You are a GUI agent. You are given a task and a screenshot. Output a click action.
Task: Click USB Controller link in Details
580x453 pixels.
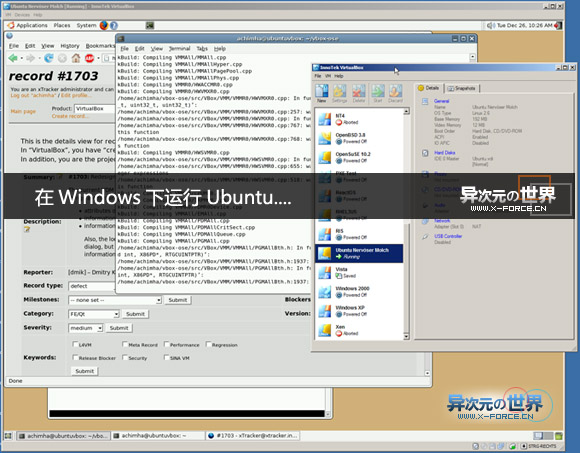click(x=448, y=236)
